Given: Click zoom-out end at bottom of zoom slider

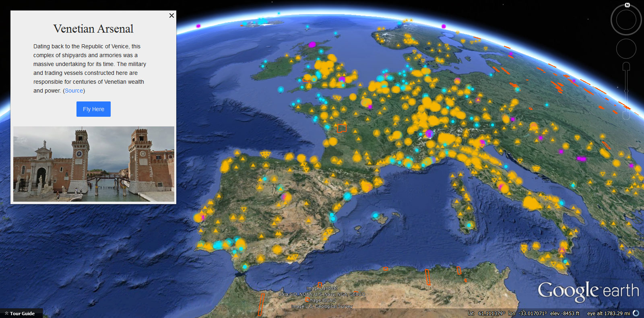Looking at the screenshot, I should (x=626, y=116).
